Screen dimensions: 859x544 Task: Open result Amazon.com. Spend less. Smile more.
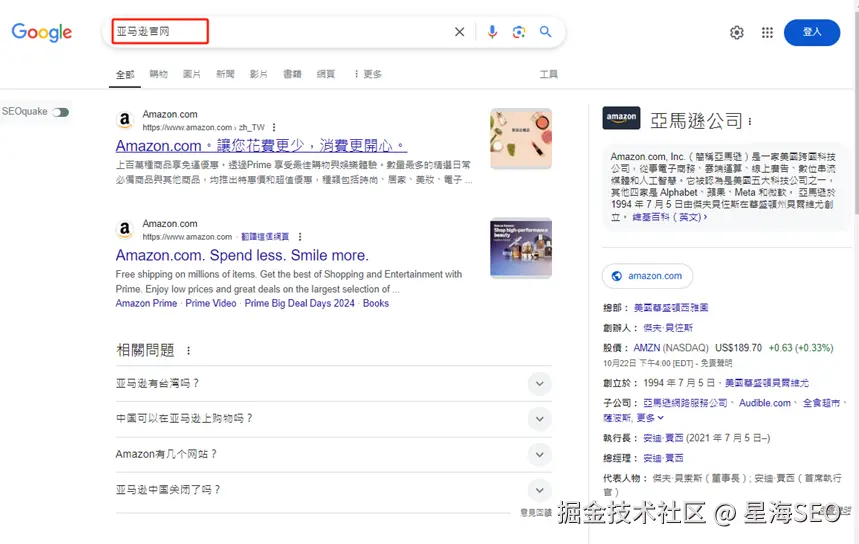point(242,255)
